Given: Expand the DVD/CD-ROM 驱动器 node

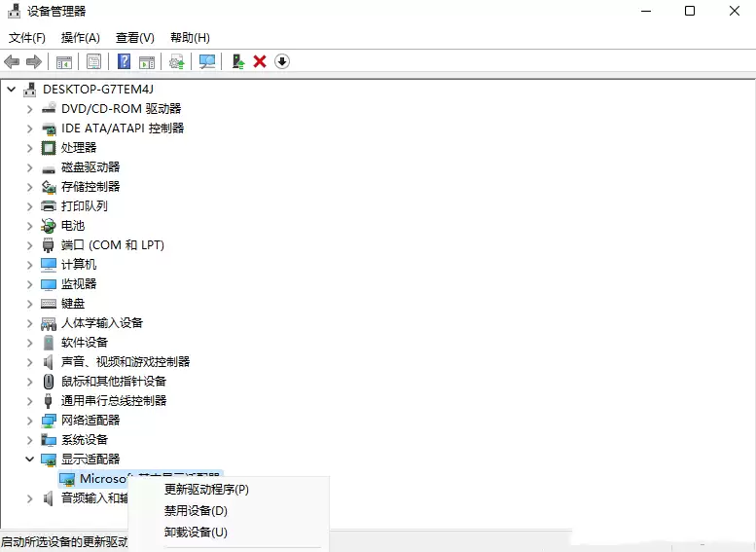Looking at the screenshot, I should click(29, 109).
